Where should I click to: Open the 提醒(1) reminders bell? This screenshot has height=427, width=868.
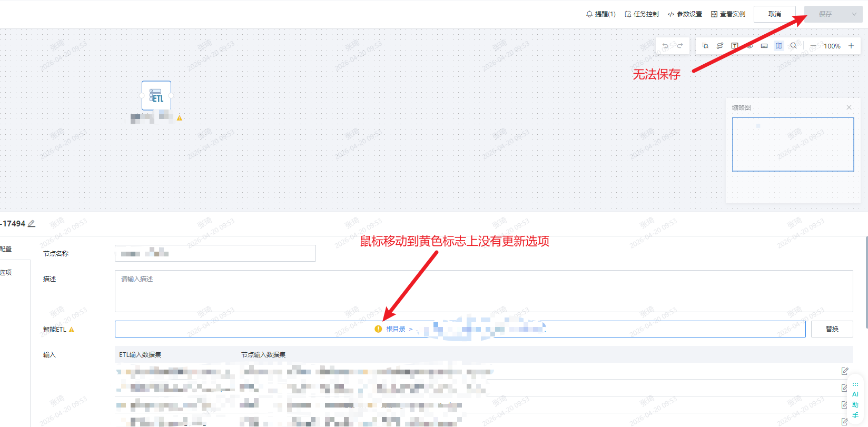(600, 14)
